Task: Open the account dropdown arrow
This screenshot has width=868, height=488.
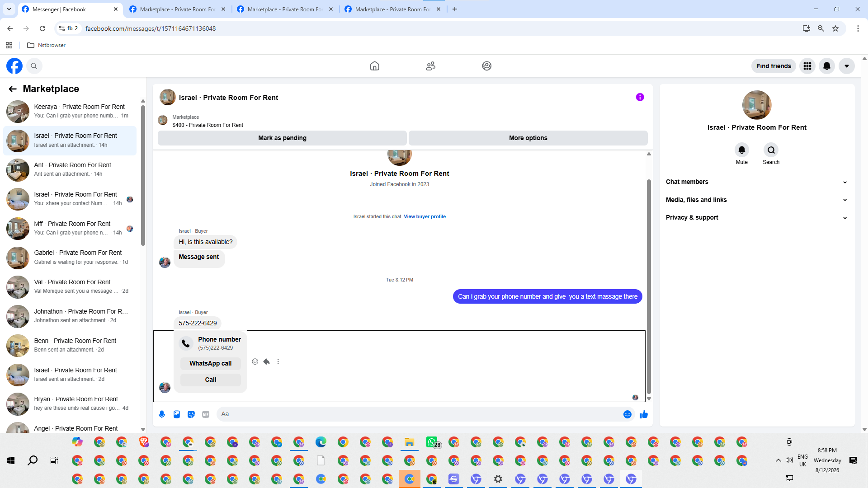Action: [x=846, y=66]
